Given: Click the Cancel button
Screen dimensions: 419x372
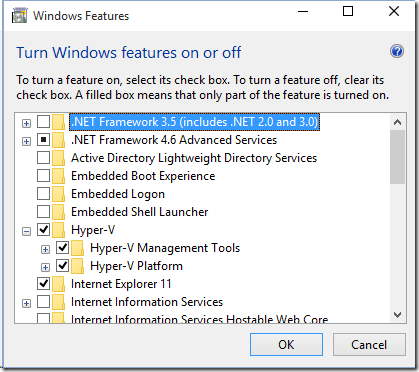Looking at the screenshot, I should [369, 344].
